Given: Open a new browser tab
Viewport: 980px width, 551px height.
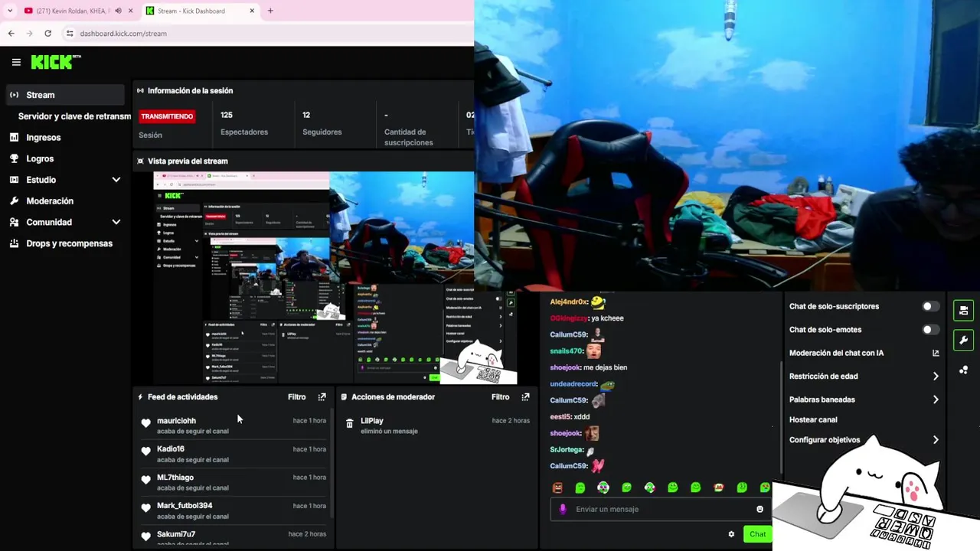Looking at the screenshot, I should point(270,11).
